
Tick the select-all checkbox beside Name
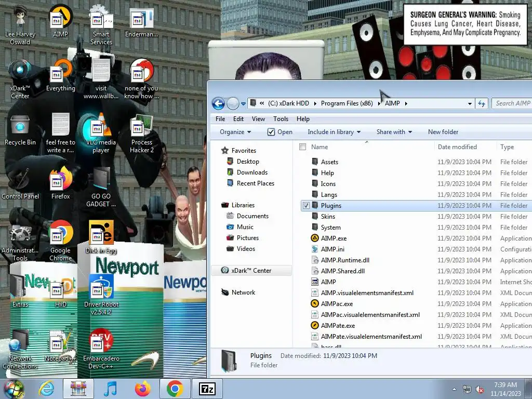(x=303, y=147)
